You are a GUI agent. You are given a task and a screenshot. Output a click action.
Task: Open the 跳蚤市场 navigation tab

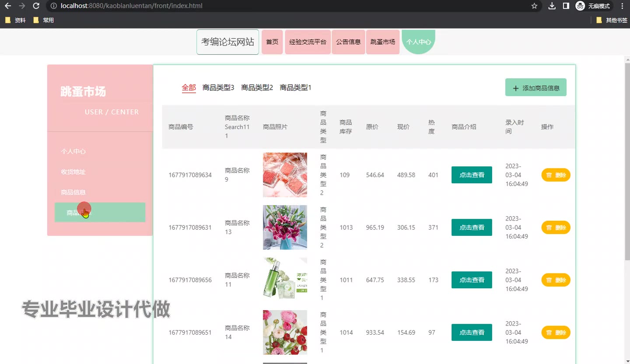pos(383,42)
